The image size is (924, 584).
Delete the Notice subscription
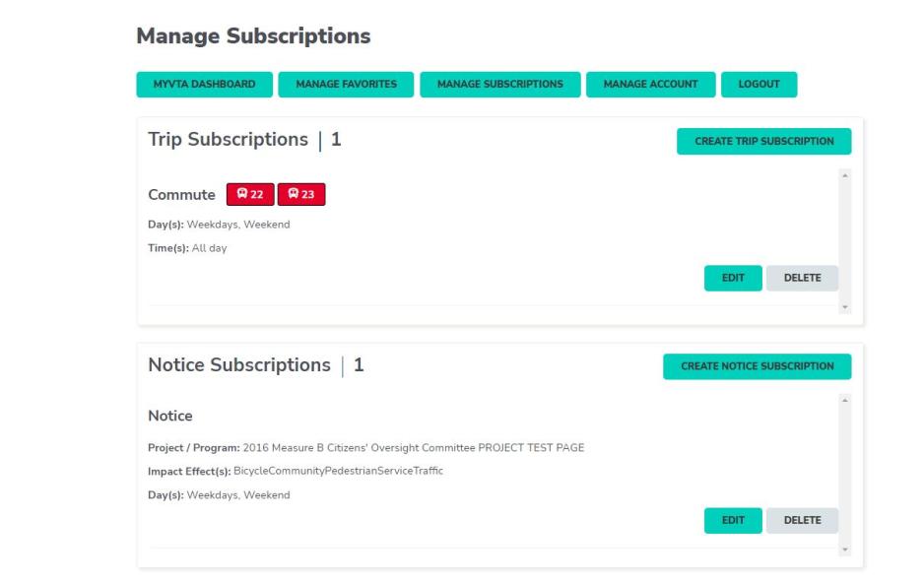[x=805, y=518]
